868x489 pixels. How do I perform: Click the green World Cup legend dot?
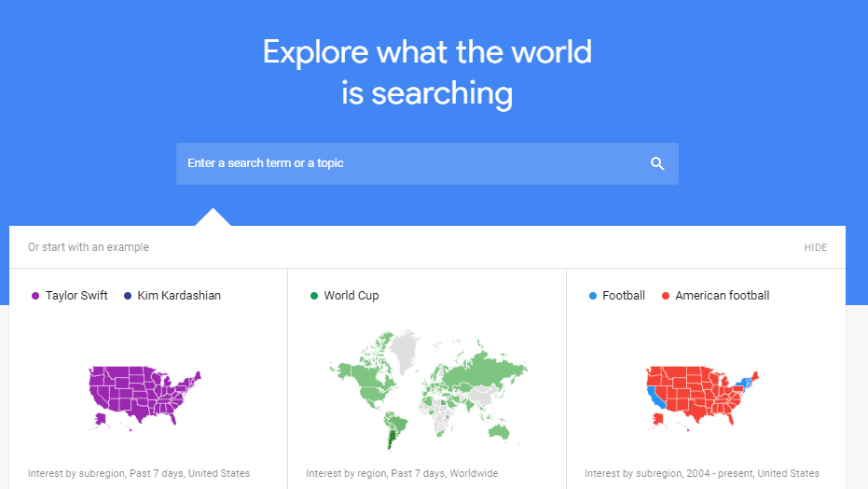[x=314, y=296]
